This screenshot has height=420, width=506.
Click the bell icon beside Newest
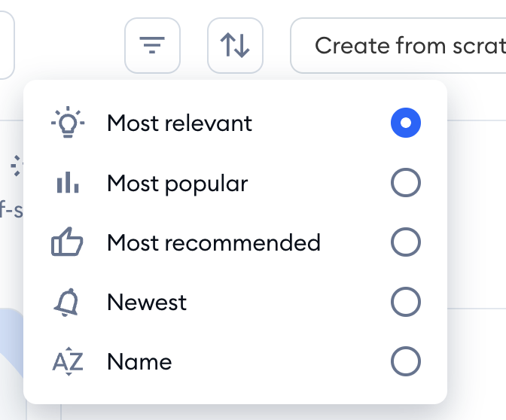pyautogui.click(x=66, y=303)
